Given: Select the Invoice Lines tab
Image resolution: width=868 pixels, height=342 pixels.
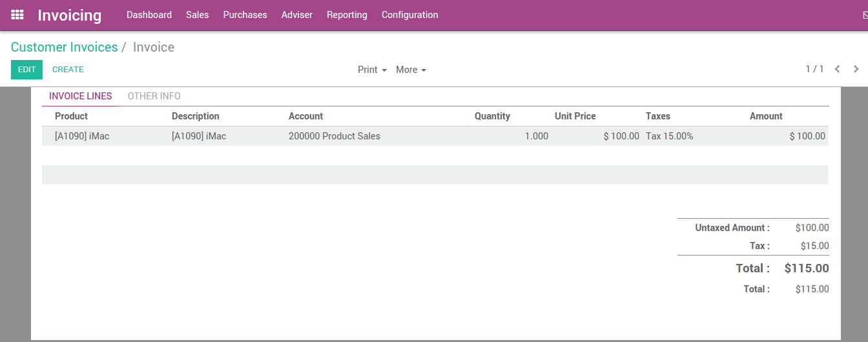Looking at the screenshot, I should tap(81, 96).
